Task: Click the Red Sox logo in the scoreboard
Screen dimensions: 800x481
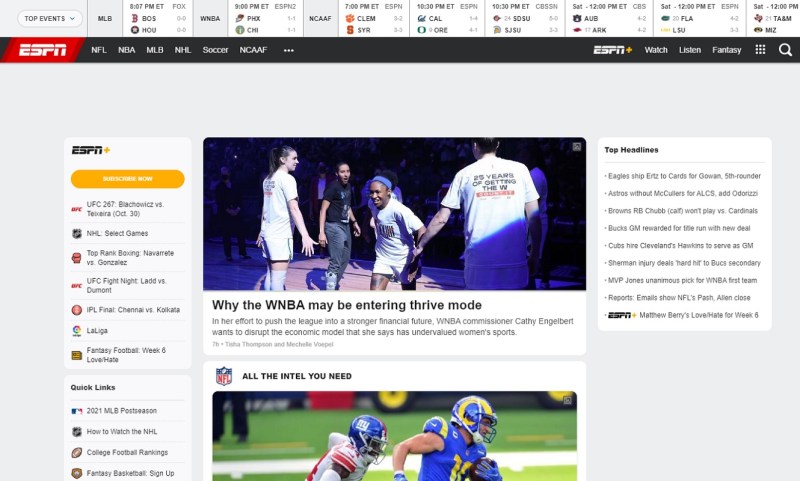Action: [135, 18]
